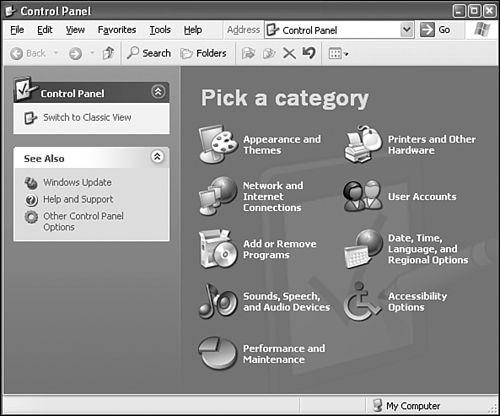Select Date, Time, Language, and Regional Options link
The height and width of the screenshot is (416, 500).
point(428,249)
